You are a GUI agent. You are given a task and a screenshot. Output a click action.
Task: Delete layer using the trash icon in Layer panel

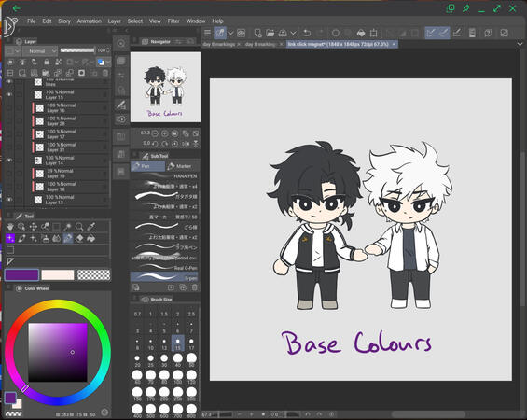[x=105, y=73]
